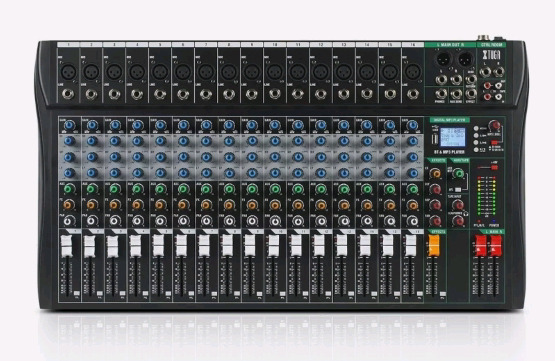The width and height of the screenshot is (555, 361).
Task: Push the top round MP3 player button
Action: (476, 128)
